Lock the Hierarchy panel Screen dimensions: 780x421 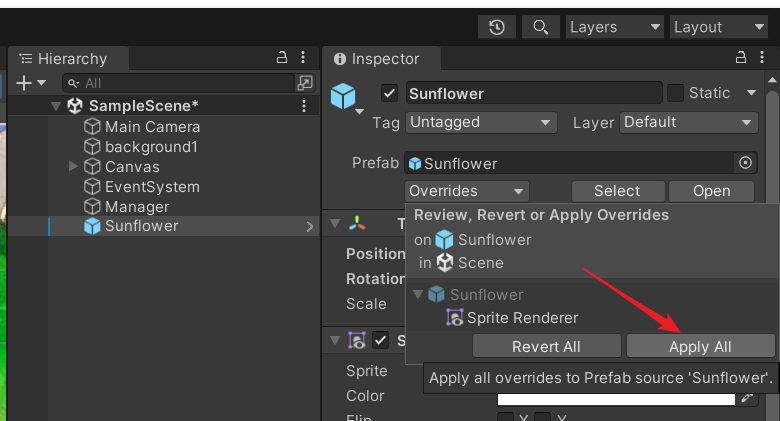[283, 59]
